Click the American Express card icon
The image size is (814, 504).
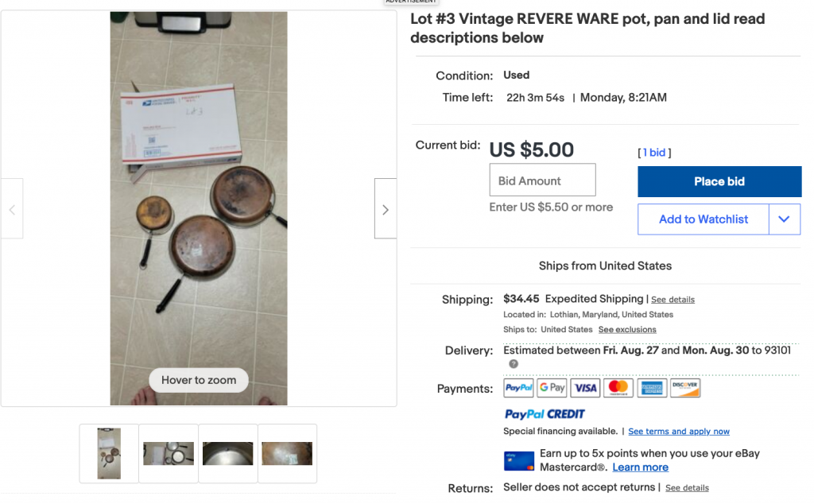pos(652,388)
